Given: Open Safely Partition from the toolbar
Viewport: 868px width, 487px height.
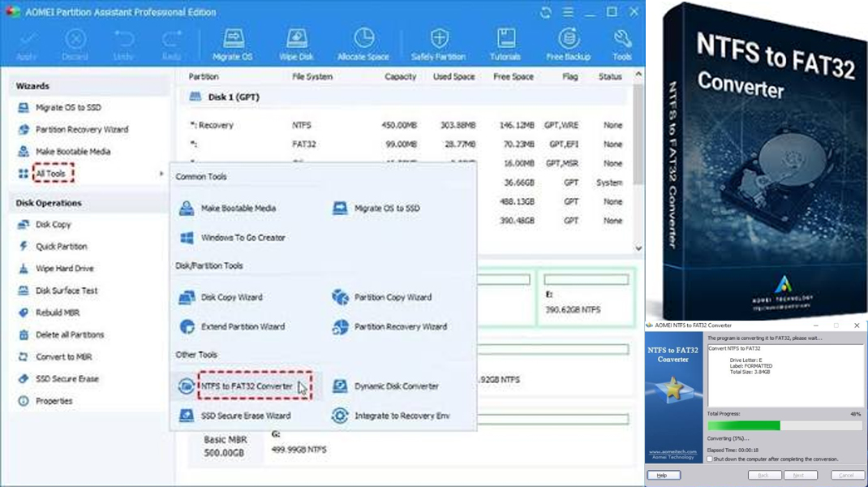Looking at the screenshot, I should pyautogui.click(x=438, y=45).
